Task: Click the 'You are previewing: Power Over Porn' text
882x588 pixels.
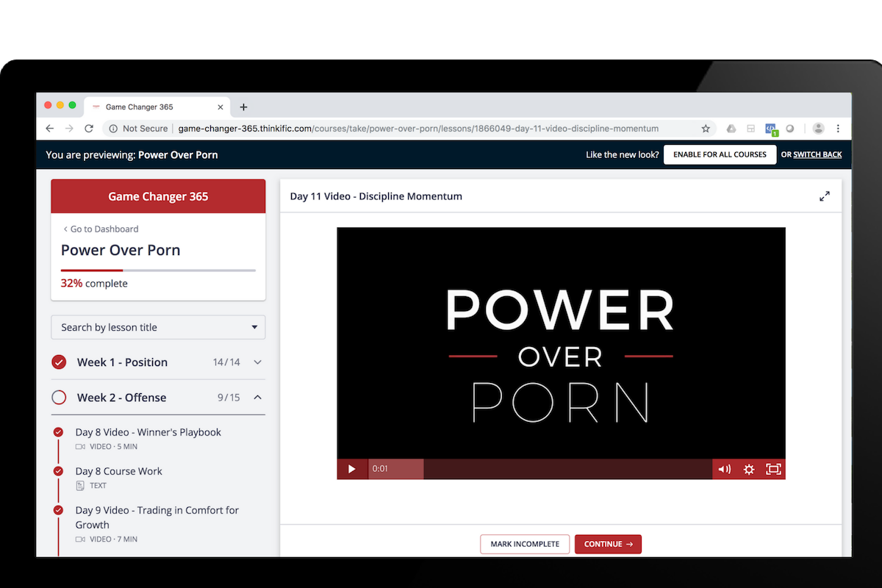Action: [132, 155]
